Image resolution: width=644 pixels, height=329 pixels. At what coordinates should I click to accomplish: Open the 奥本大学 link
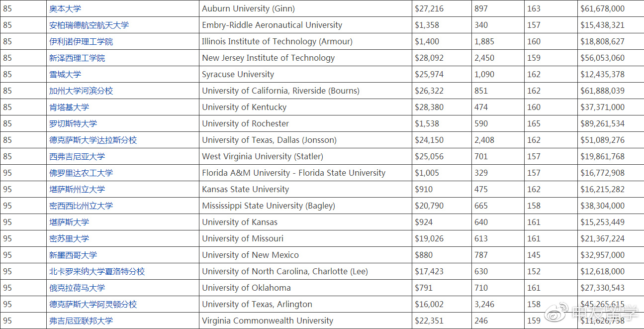click(x=65, y=8)
